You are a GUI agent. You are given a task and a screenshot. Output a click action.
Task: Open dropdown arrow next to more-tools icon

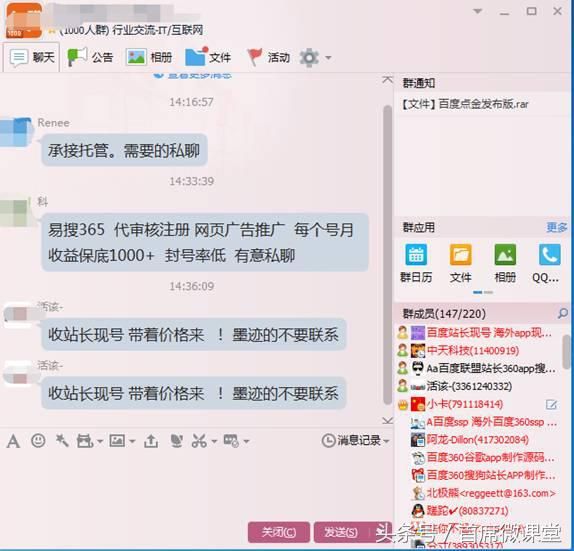click(x=246, y=441)
